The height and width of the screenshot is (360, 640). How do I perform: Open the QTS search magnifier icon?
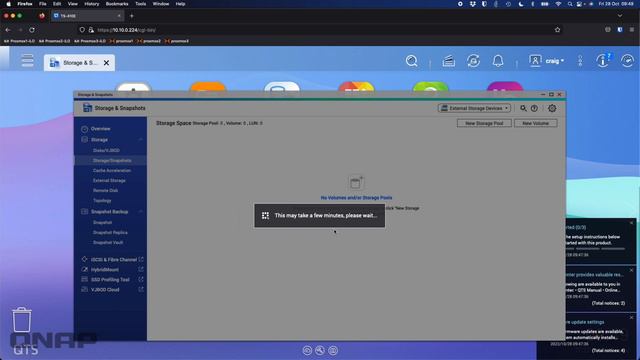[x=411, y=61]
